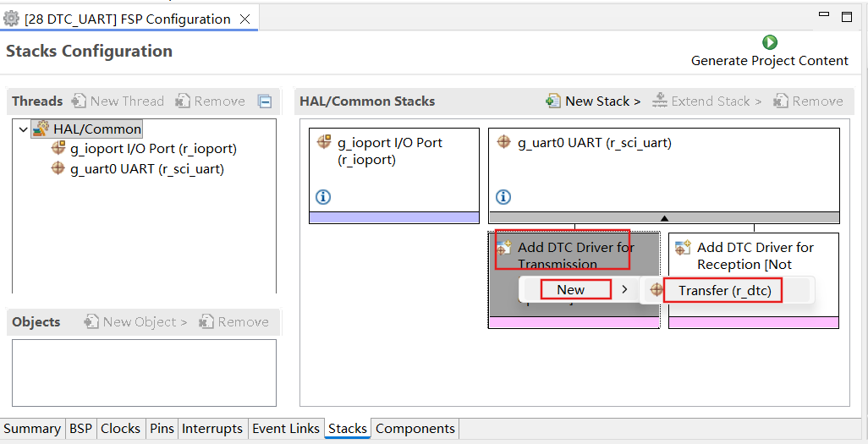Collapse the HAL/Common tree node chevron
Viewport: 868px width, 444px height.
23,129
